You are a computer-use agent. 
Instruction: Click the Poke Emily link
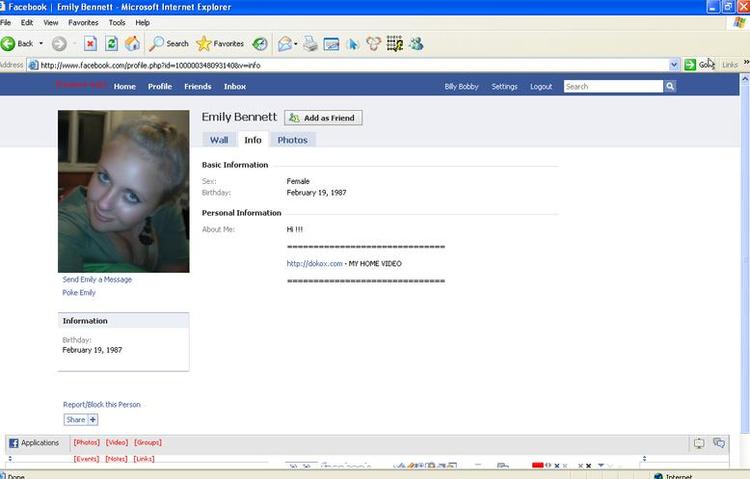click(79, 292)
